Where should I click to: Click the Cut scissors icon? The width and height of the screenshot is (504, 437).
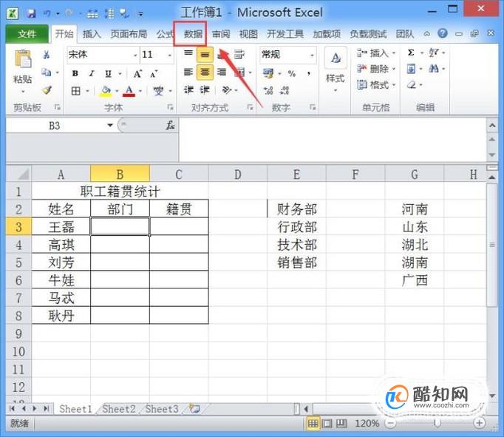click(x=47, y=55)
